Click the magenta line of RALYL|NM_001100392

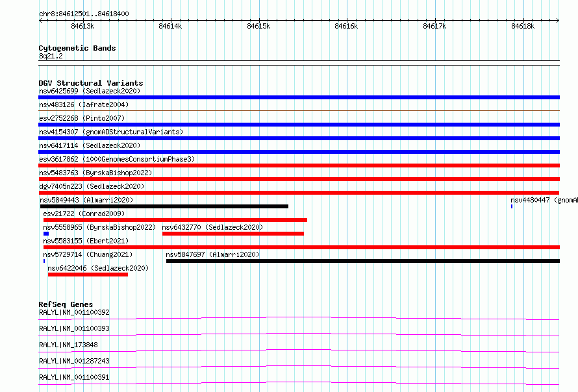tap(299, 318)
